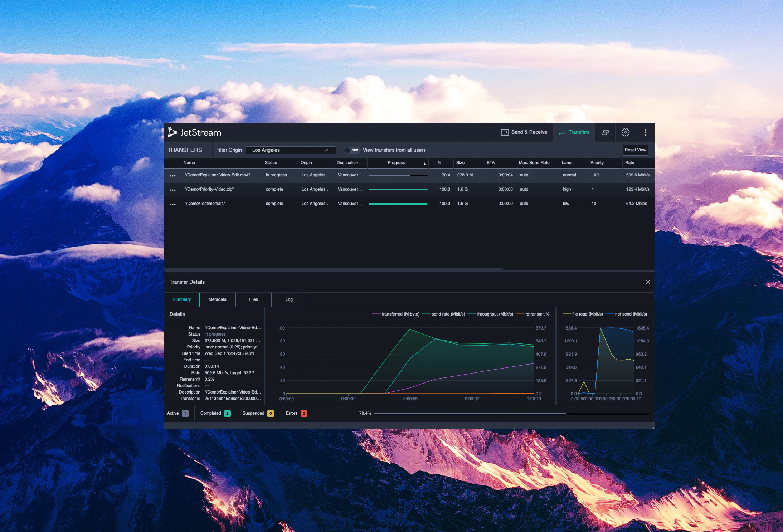Click the three-dot icon beside Explainer-Video-Edit
This screenshot has height=532, width=783.
pyautogui.click(x=171, y=175)
